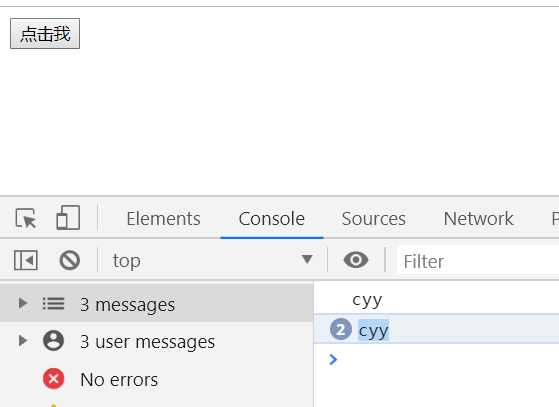Select the repeat count badge showing 2
The height and width of the screenshot is (407, 559).
tap(341, 329)
